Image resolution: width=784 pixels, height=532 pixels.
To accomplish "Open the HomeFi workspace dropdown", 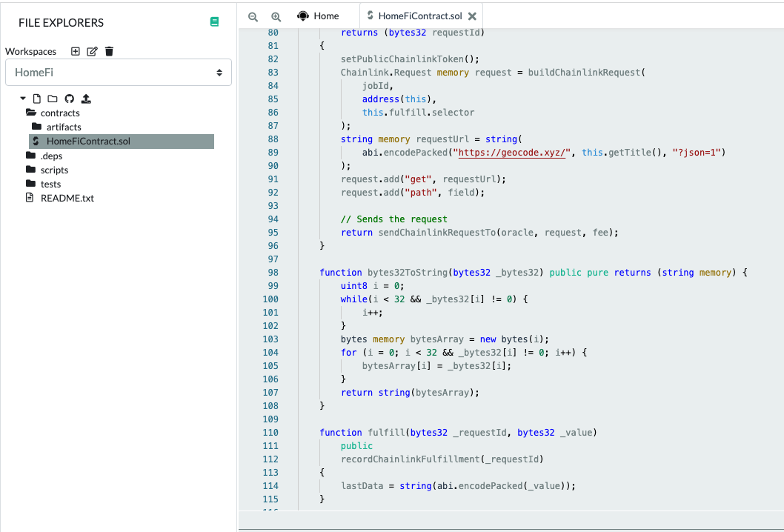I will click(119, 73).
